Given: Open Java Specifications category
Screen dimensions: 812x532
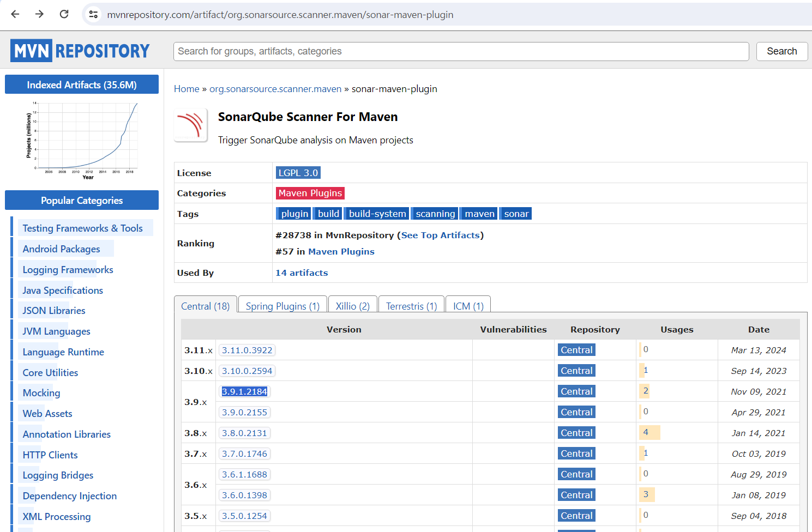Looking at the screenshot, I should coord(63,291).
